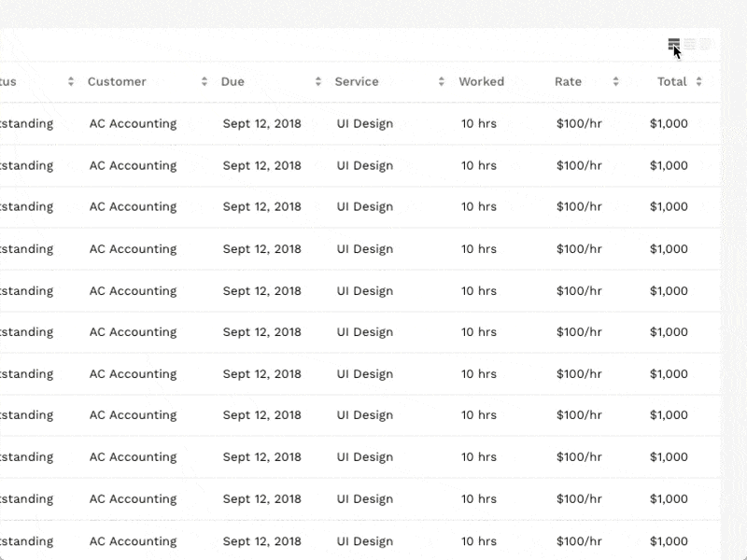Select the Customer column header
The image size is (747, 560).
pyautogui.click(x=116, y=81)
